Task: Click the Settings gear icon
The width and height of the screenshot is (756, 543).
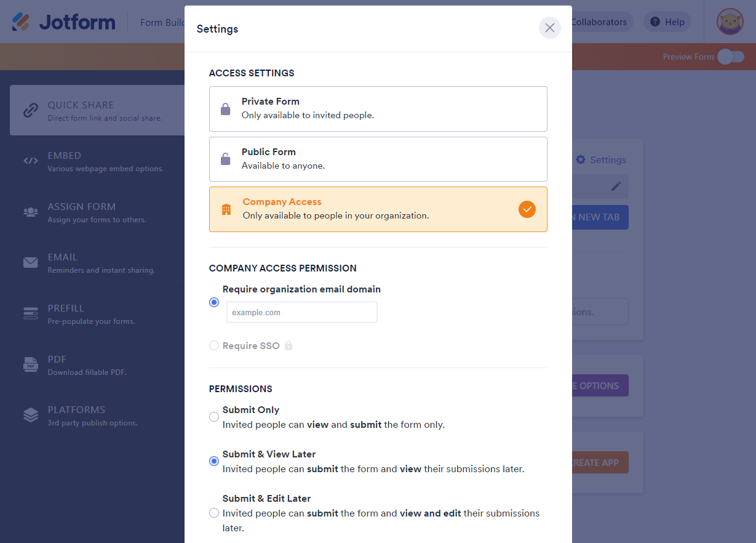Action: [581, 159]
